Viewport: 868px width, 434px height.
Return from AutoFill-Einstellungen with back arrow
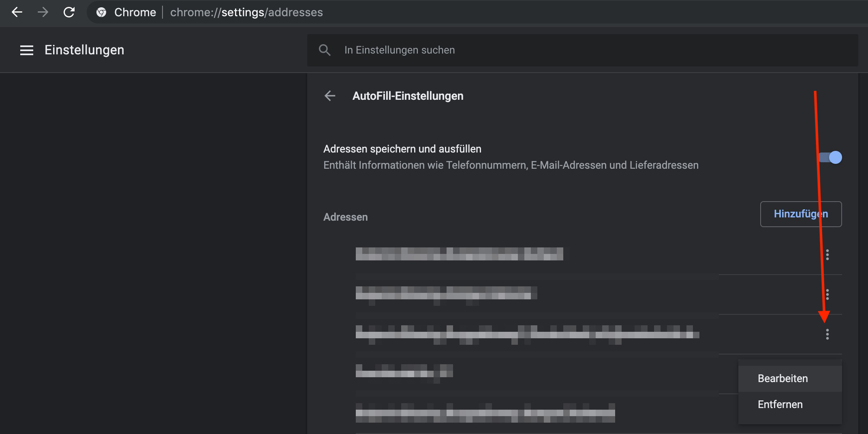(x=330, y=96)
